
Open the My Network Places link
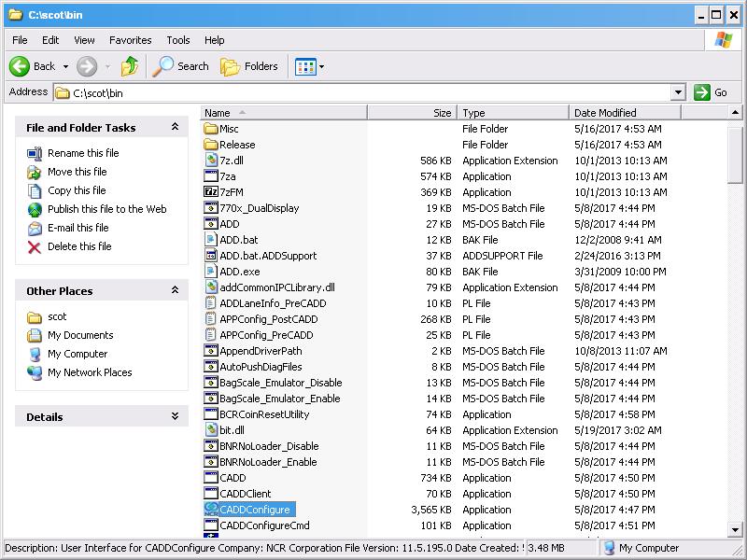click(90, 372)
